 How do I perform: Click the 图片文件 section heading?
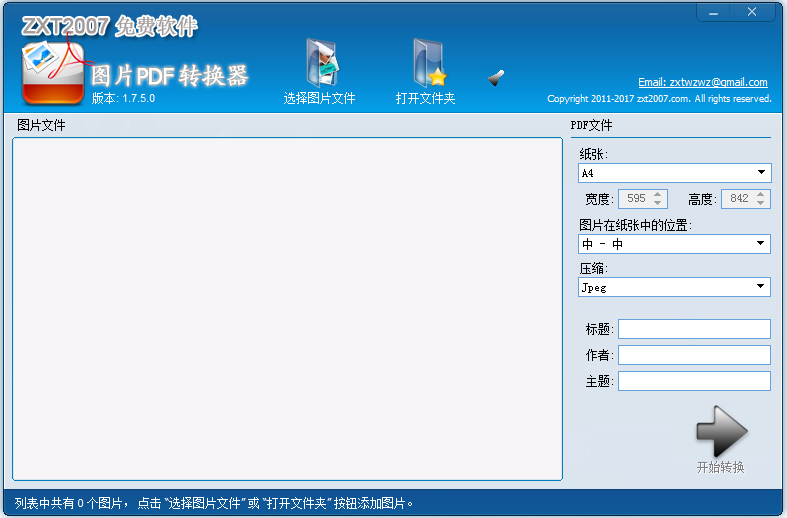(x=41, y=125)
